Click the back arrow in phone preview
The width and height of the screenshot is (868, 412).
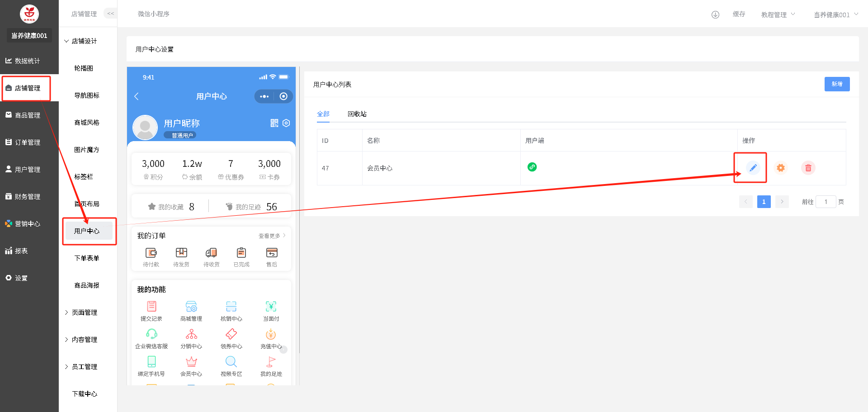point(137,96)
